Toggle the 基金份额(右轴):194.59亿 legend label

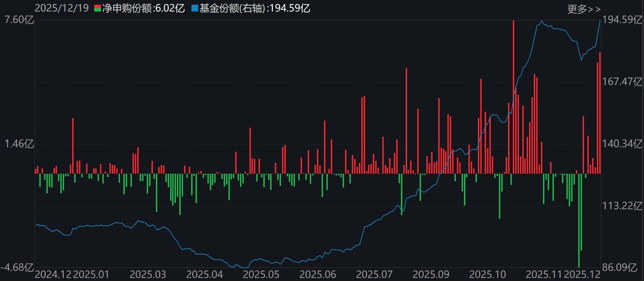(x=255, y=8)
